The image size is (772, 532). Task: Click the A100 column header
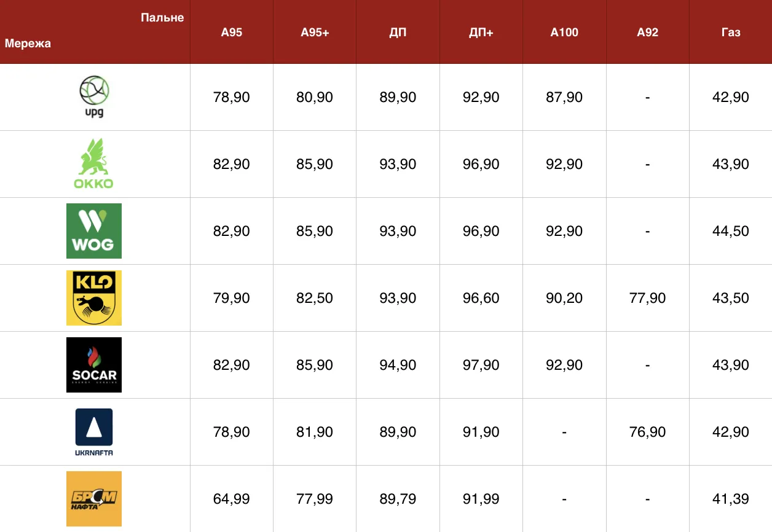pyautogui.click(x=564, y=33)
